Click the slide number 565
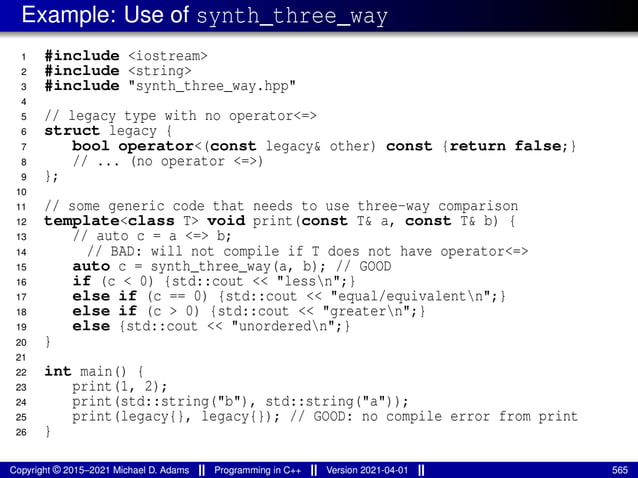638x478 pixels. [620, 470]
